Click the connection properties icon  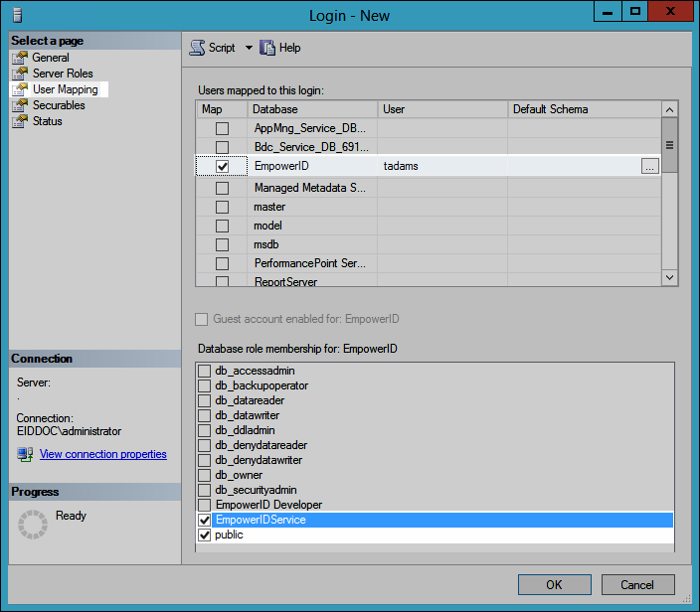click(26, 454)
